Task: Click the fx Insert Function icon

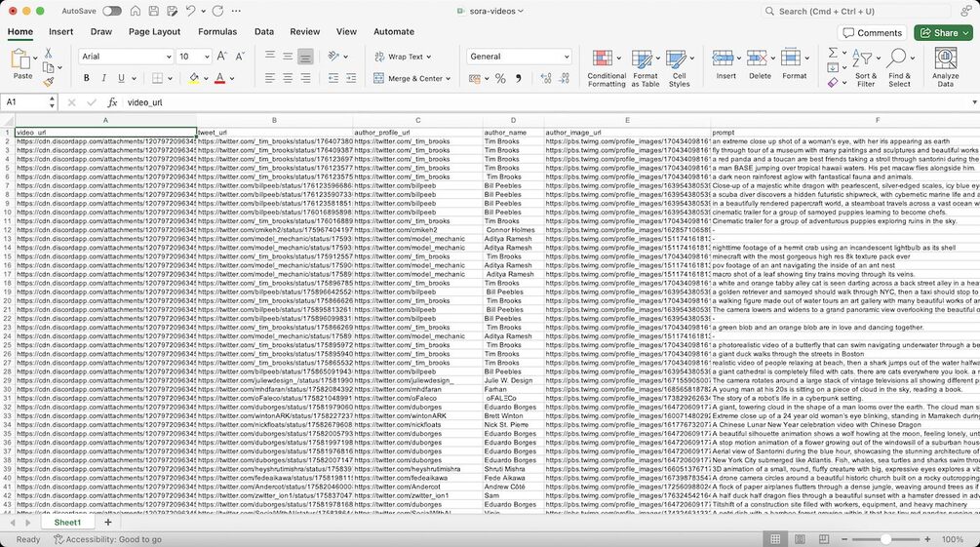Action: click(x=112, y=102)
